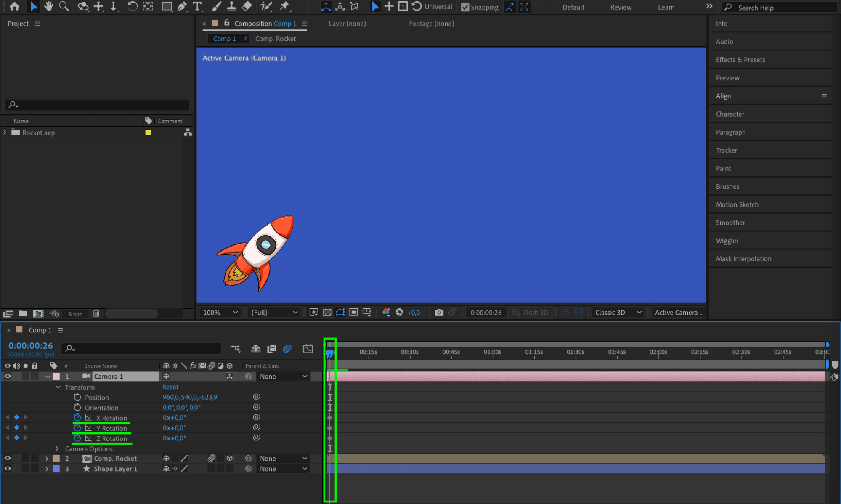Expand Camera Options group
This screenshot has width=841, height=504.
[x=57, y=449]
